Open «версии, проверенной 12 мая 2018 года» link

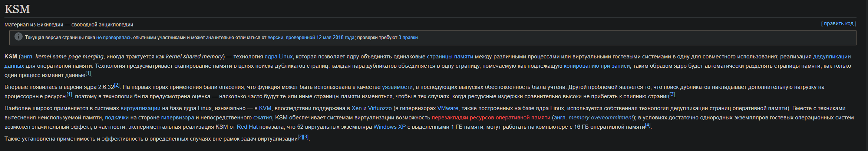(311, 38)
